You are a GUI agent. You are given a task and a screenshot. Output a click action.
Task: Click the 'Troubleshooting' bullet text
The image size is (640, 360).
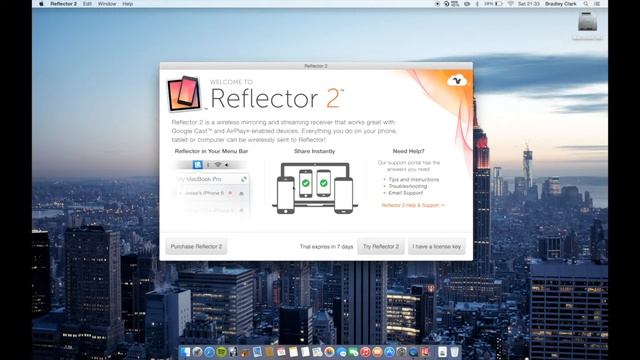pos(407,186)
